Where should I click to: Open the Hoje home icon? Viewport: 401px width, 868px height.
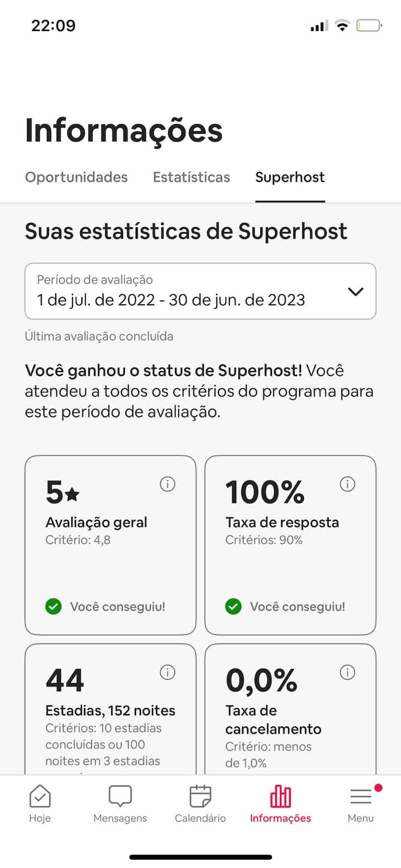(x=40, y=797)
